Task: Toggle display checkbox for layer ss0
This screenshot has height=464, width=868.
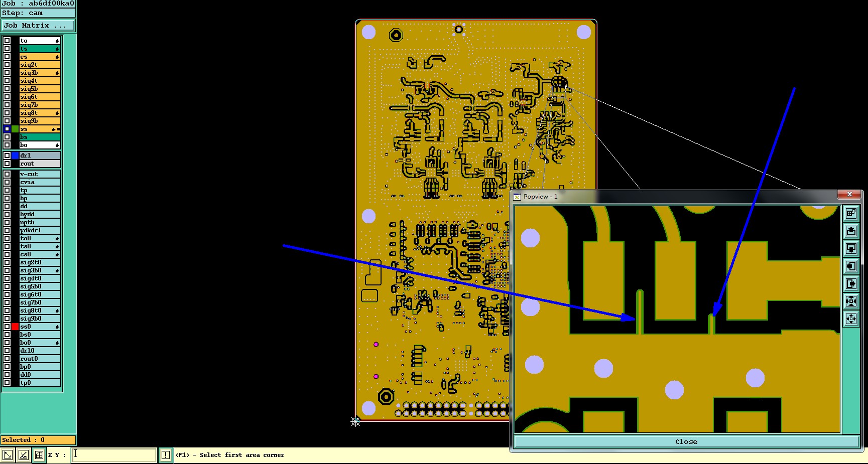Action: click(7, 327)
